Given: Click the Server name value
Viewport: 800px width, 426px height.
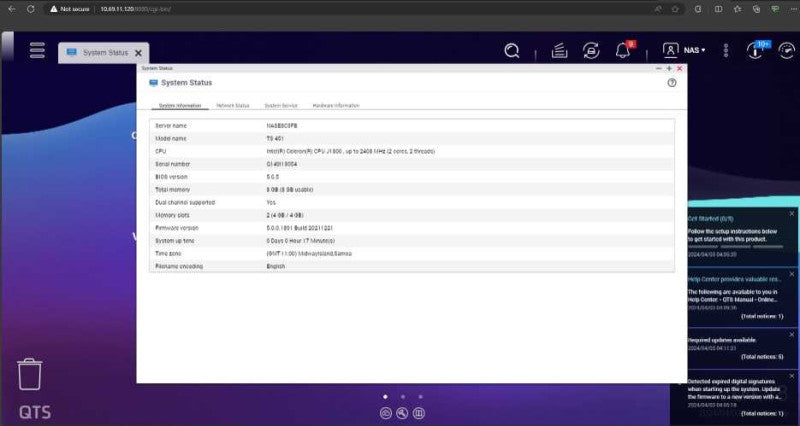Looking at the screenshot, I should pos(282,126).
